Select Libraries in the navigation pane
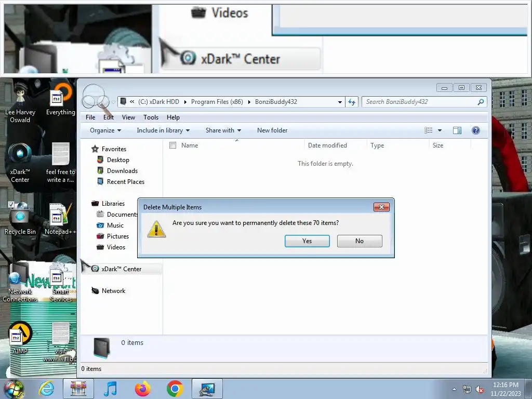532x399 pixels. pyautogui.click(x=113, y=204)
